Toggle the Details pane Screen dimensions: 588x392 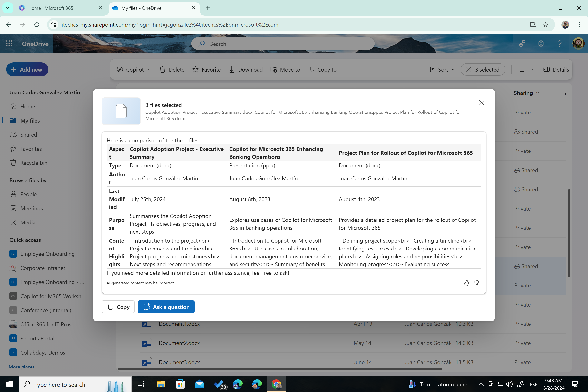point(556,70)
